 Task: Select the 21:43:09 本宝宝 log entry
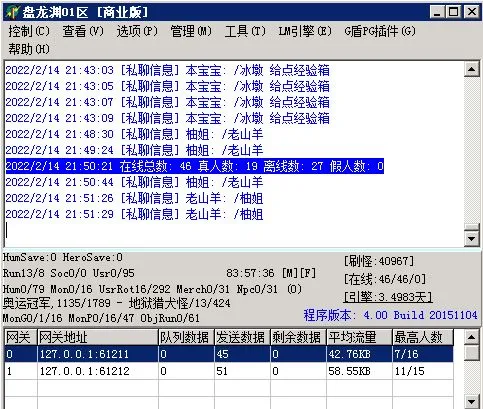167,118
